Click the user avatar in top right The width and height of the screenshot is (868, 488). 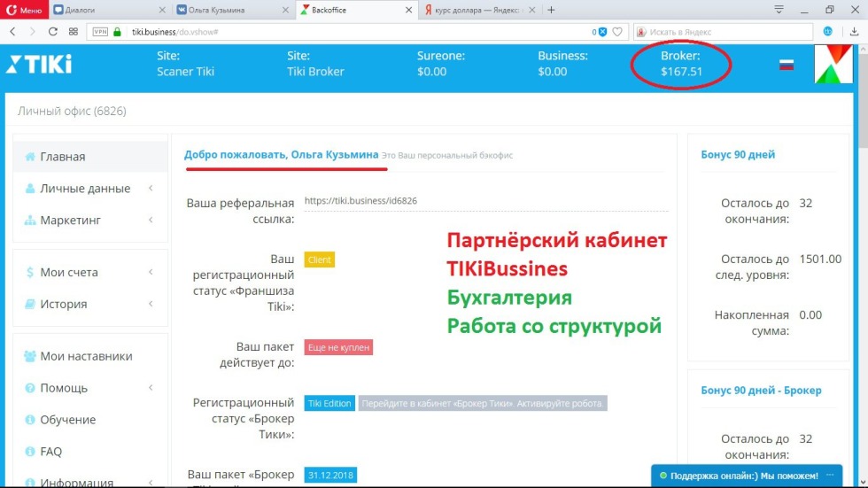coord(833,65)
